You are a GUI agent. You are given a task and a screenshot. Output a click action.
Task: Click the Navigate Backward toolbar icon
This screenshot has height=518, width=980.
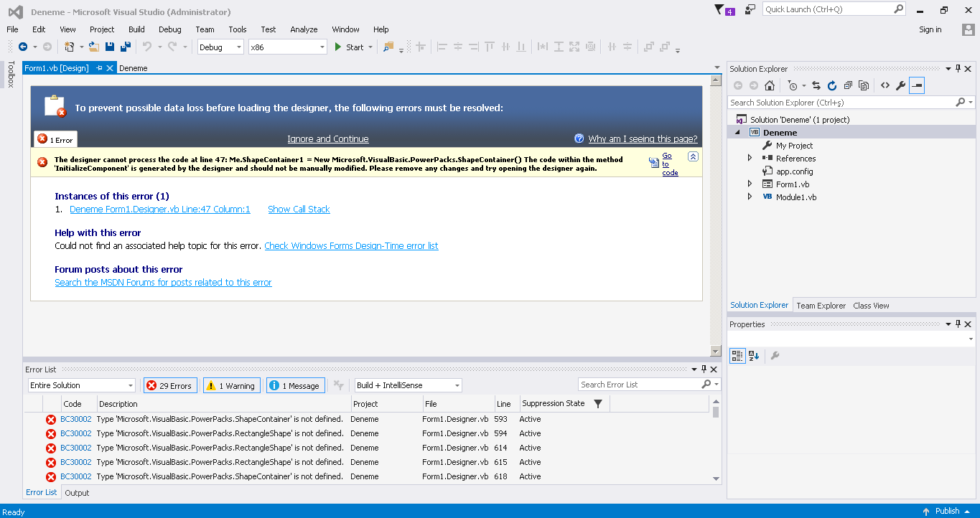point(23,47)
